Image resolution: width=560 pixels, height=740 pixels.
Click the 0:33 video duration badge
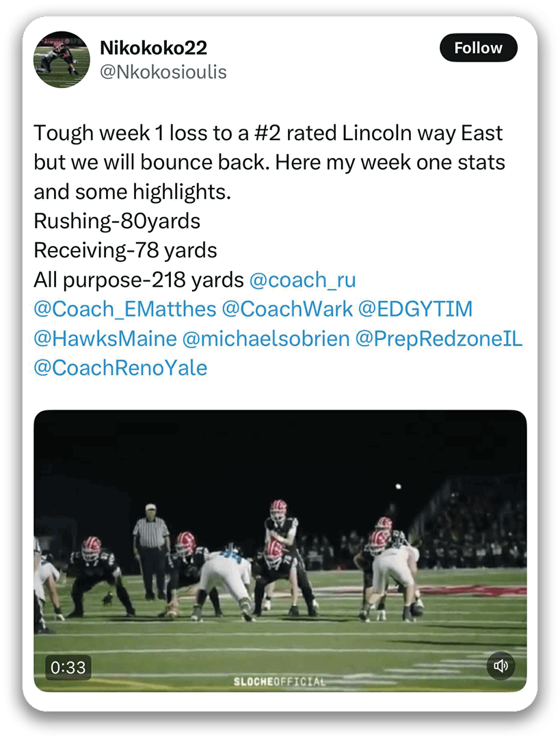68,667
